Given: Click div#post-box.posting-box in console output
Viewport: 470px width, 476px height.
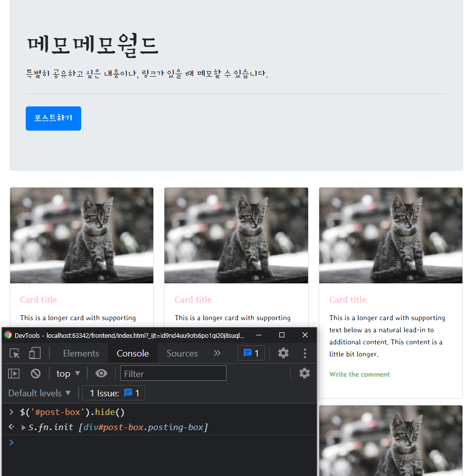Looking at the screenshot, I should (x=143, y=427).
